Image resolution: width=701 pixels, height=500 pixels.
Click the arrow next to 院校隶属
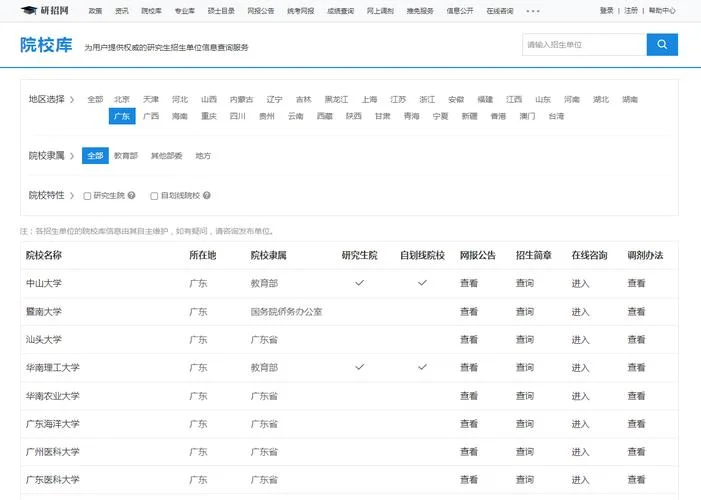coord(72,156)
